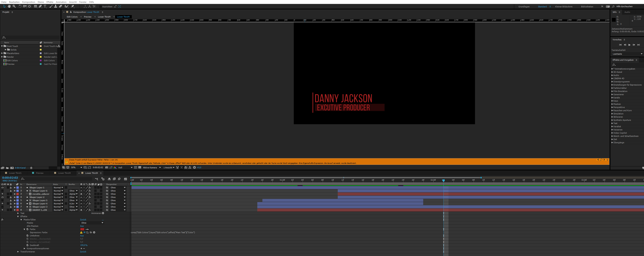Viewport: 644px width, 256px height.
Task: Expand the Transformieren property group
Action: [18, 252]
